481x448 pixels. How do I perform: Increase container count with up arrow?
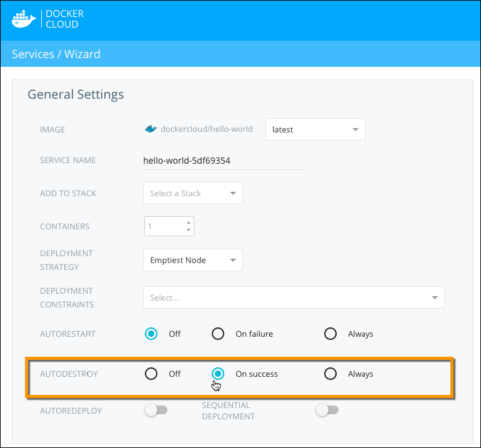189,222
